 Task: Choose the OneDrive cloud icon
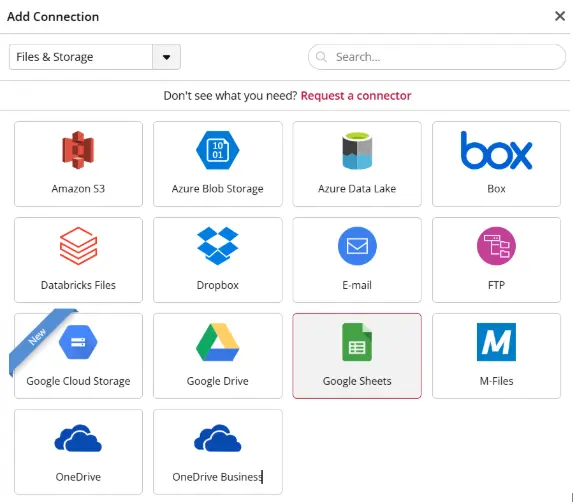pyautogui.click(x=78, y=438)
